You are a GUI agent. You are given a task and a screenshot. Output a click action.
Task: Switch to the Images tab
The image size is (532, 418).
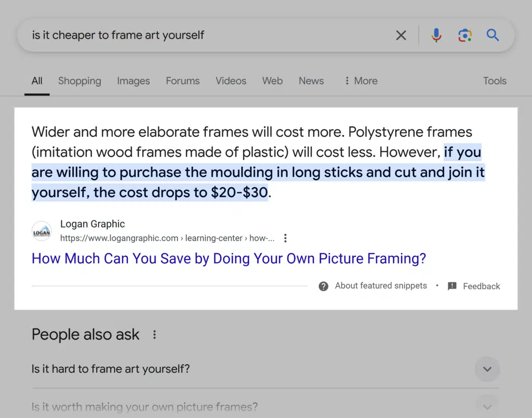133,81
